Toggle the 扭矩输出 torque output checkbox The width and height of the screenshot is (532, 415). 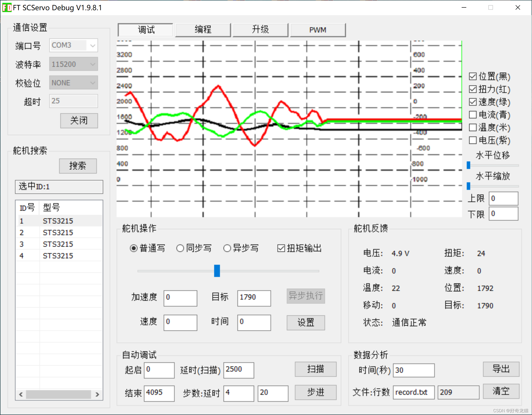tap(281, 248)
